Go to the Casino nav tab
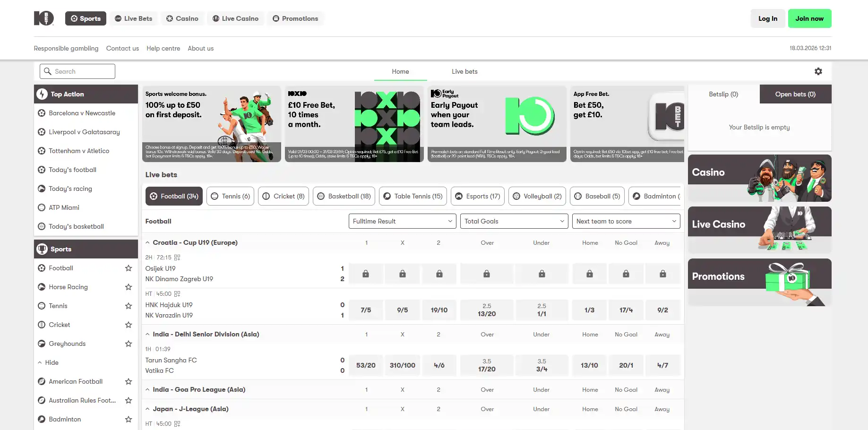Viewport: 868px width, 430px height. (x=182, y=18)
